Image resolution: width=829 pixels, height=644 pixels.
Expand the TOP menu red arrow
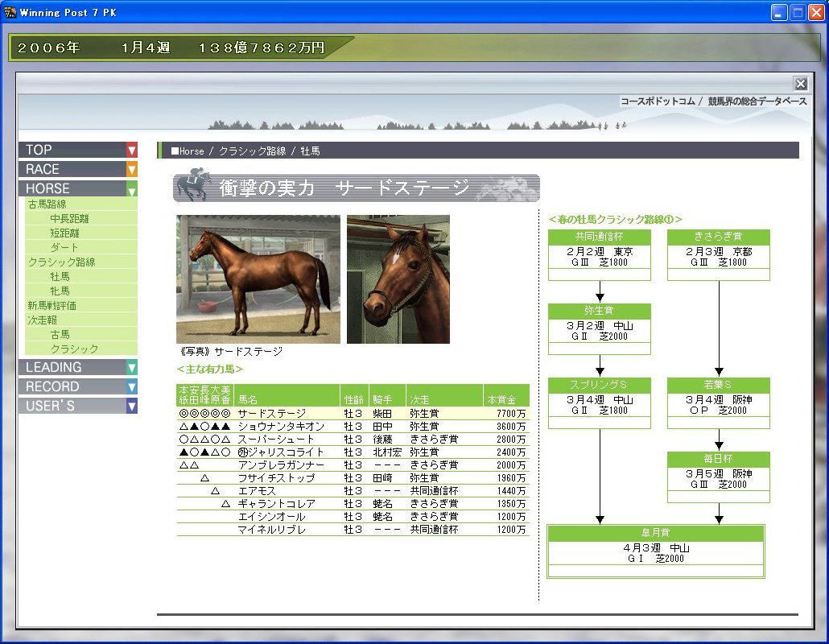pos(132,151)
